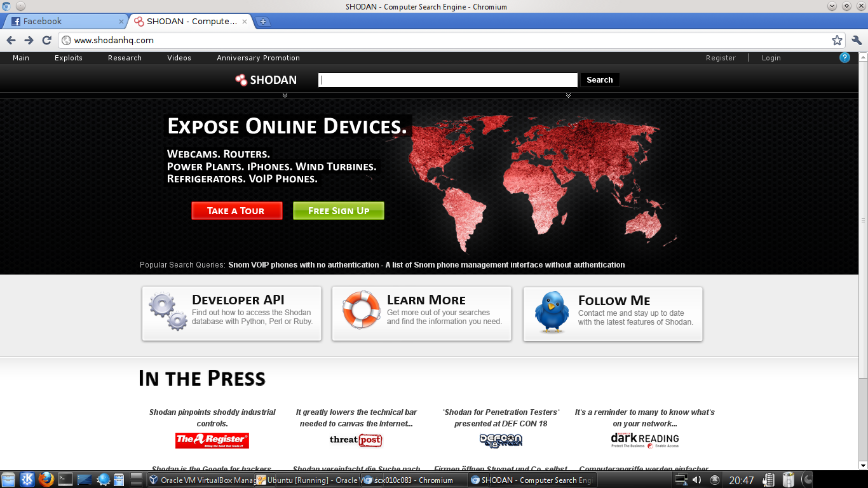868x488 pixels.
Task: Click the network status icon in system tray
Action: click(x=681, y=480)
